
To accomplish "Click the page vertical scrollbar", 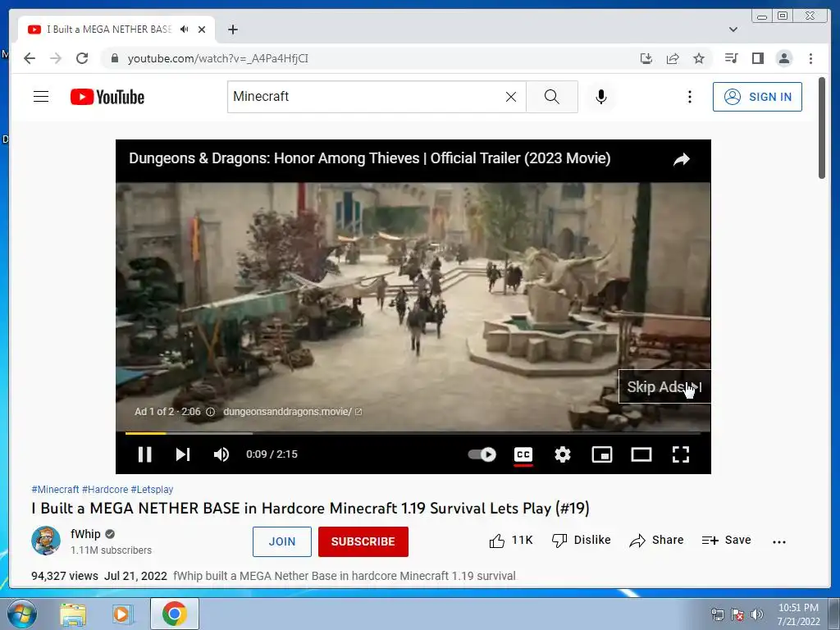I will coord(822,129).
